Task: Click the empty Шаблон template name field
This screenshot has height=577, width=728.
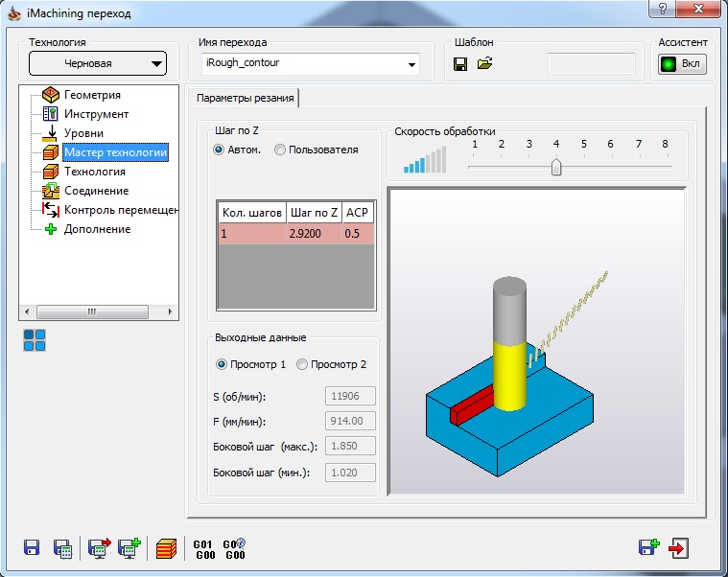Action: (592, 63)
